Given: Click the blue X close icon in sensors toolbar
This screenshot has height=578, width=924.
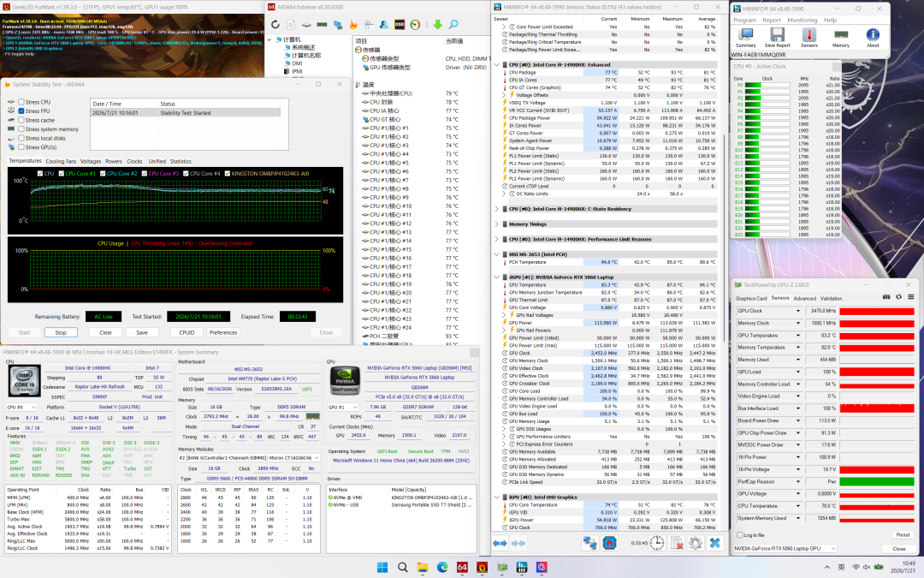Looking at the screenshot, I should 714,543.
